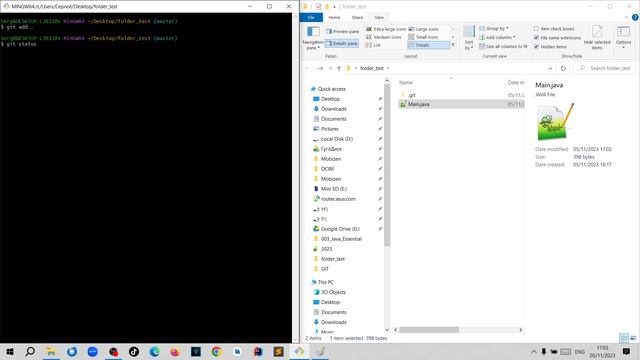
Task: Open 3D Objects under This PC
Action: coord(333,292)
